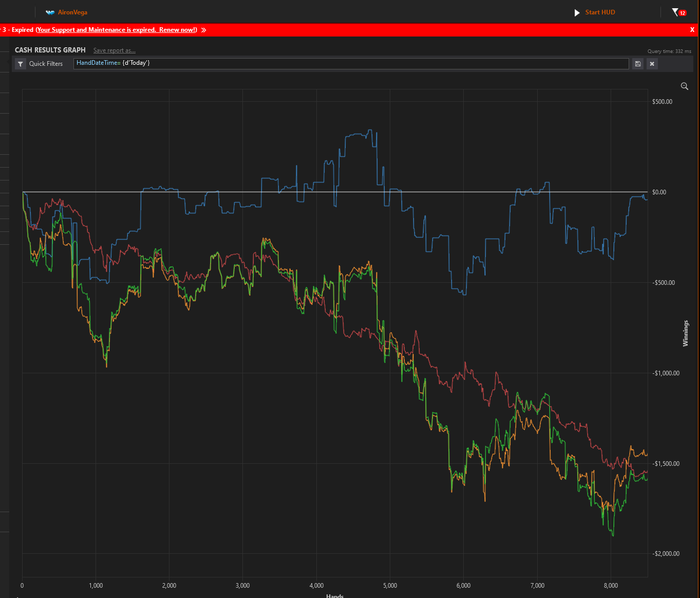Click the 1,000 hands axis label
This screenshot has width=700, height=598.
(x=96, y=586)
